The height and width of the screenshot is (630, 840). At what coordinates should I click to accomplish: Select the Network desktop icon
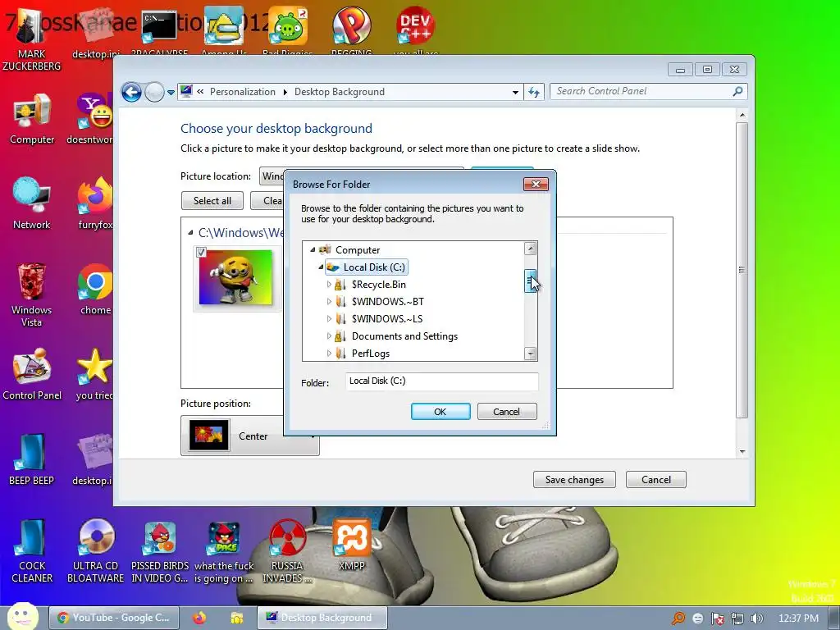32,203
